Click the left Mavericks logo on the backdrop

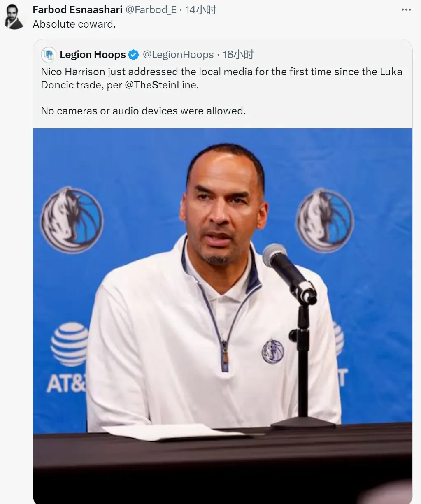(x=72, y=220)
